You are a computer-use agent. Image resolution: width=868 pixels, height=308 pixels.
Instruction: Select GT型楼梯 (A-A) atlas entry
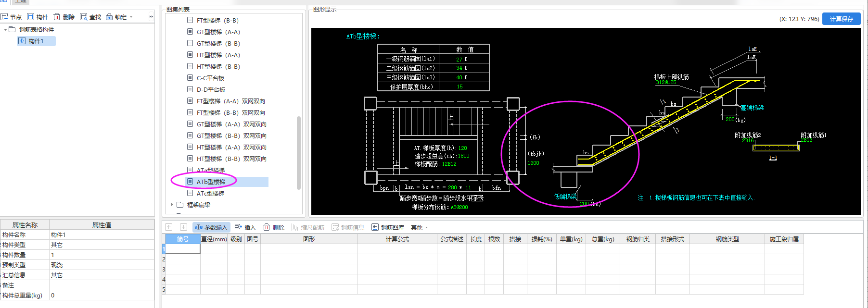(218, 32)
